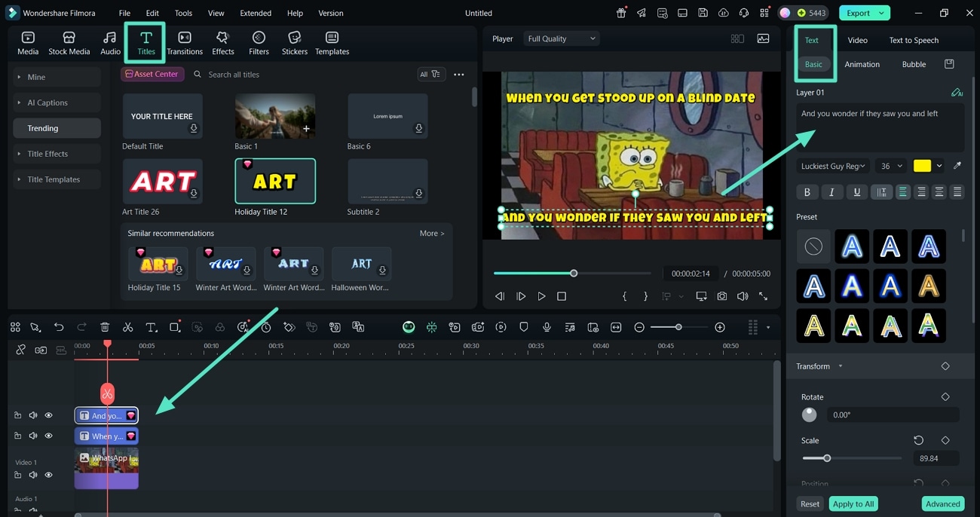Open the Animation sub-tab
Screen dimensions: 980x517
[x=862, y=64]
